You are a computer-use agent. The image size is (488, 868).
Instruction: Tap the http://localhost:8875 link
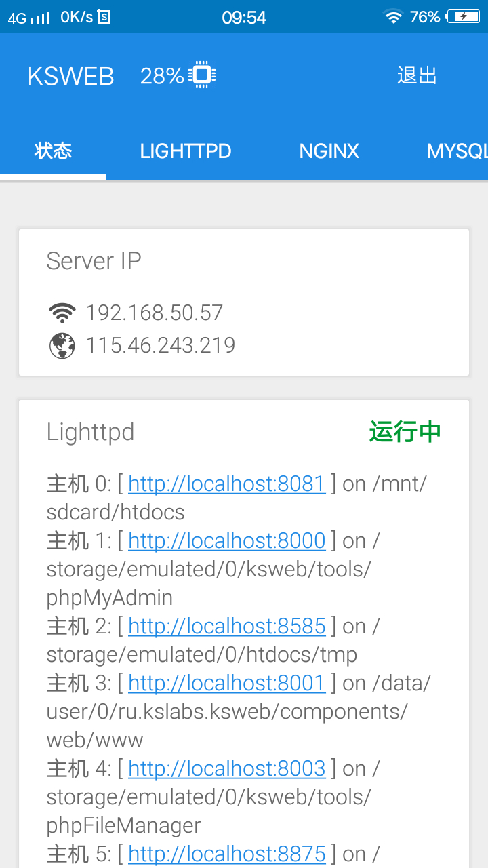pos(227,854)
